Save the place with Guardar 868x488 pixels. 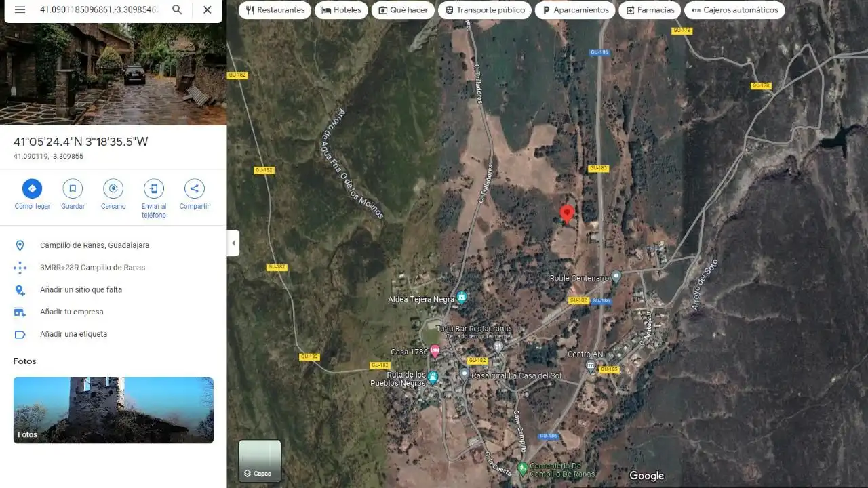(73, 195)
